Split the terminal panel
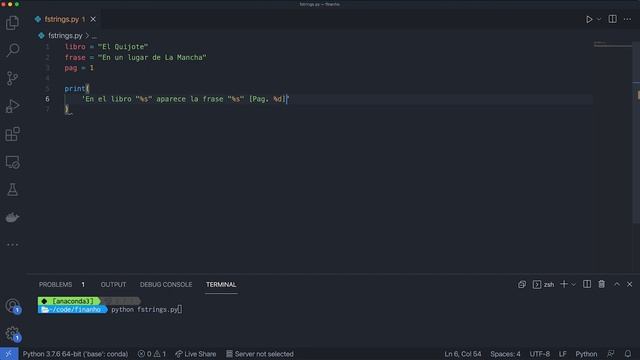Viewport: 640px width, 360px height. click(587, 284)
